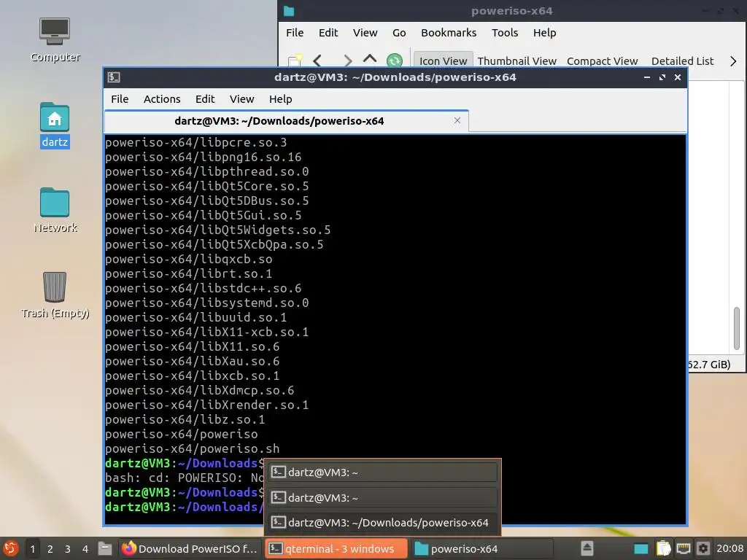Click the 20:08 clock in panel
Screen dimensions: 747x560
click(729, 548)
